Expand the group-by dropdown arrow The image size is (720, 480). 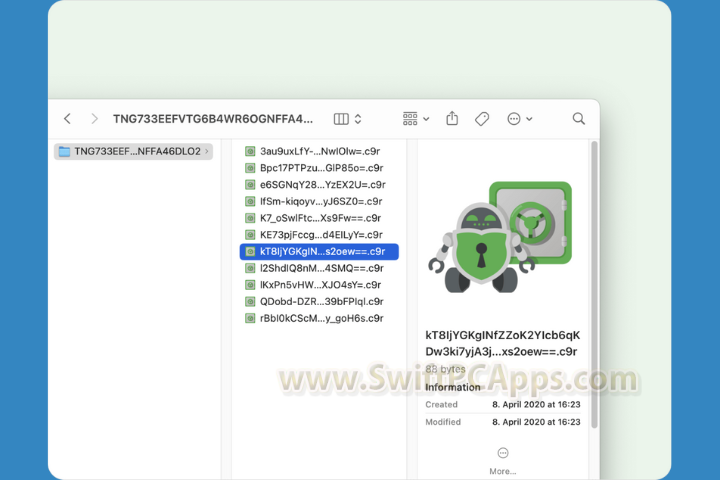426,119
